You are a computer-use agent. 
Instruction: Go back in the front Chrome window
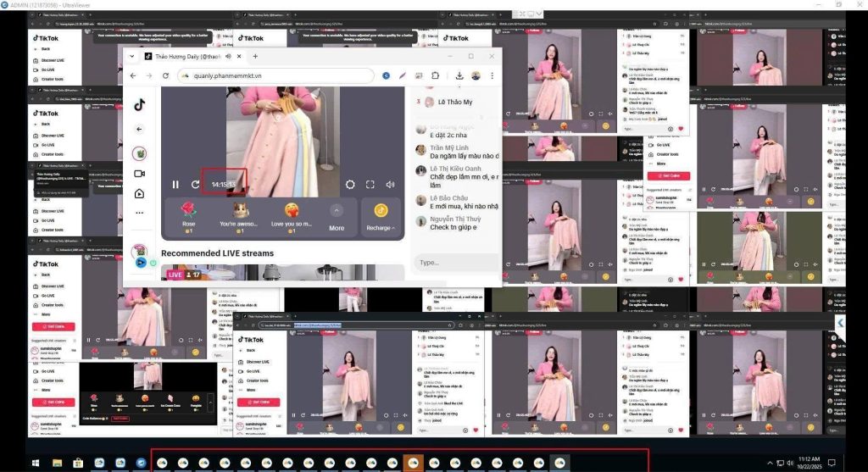pyautogui.click(x=133, y=75)
